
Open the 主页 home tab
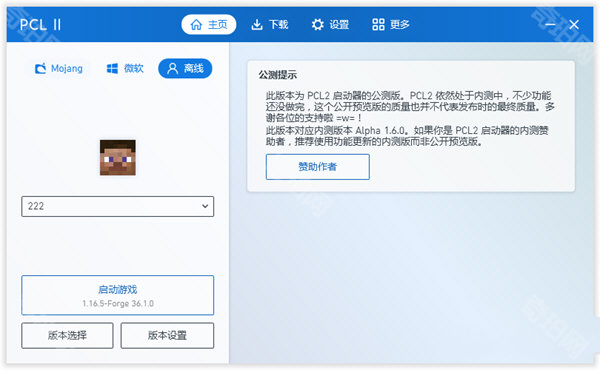[209, 24]
